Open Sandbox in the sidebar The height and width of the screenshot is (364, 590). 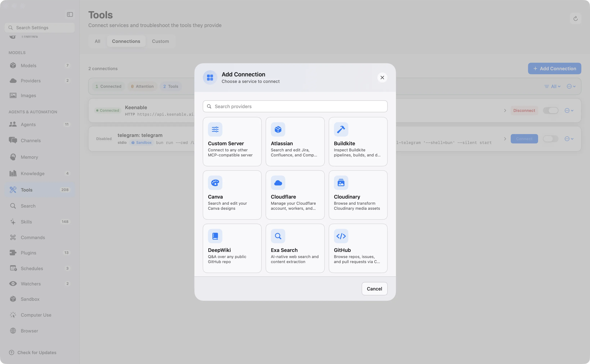[40, 299]
